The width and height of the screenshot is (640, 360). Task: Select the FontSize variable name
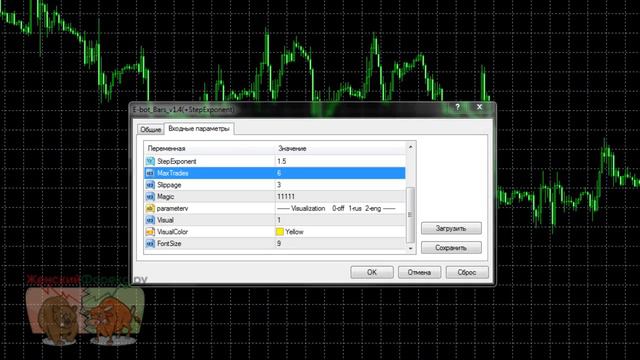(169, 243)
